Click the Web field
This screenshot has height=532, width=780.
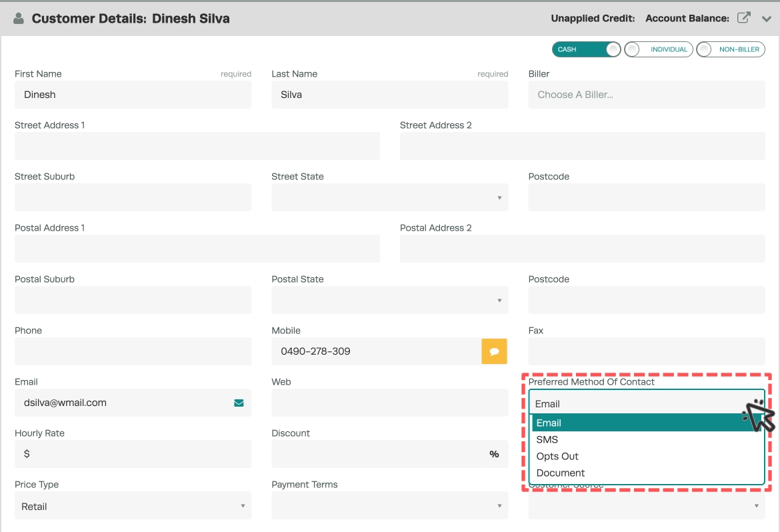click(389, 403)
